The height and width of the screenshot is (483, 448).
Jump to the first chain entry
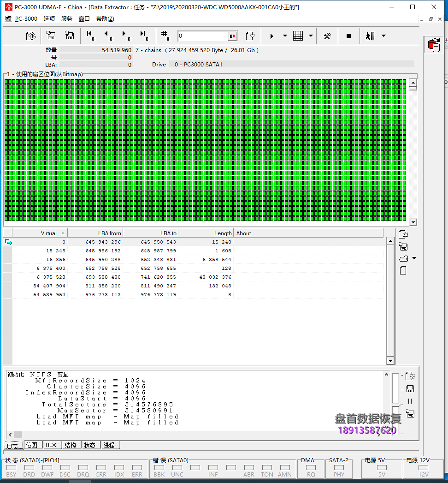[91, 36]
